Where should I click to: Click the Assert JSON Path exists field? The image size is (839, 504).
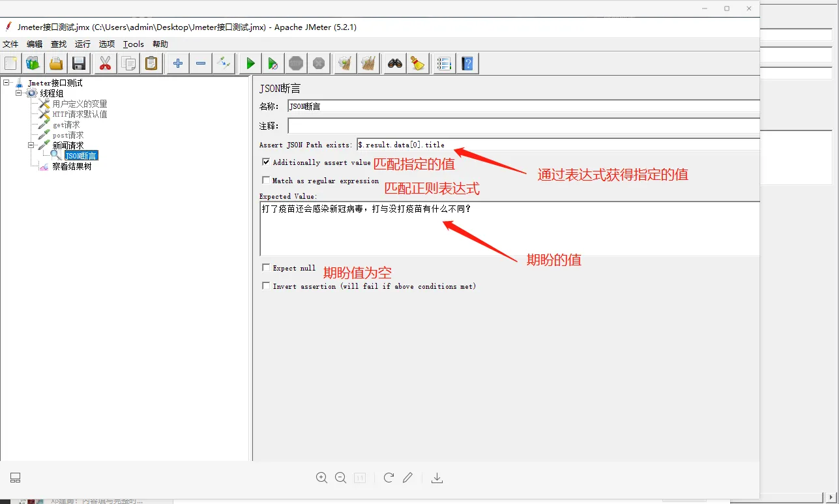(558, 145)
